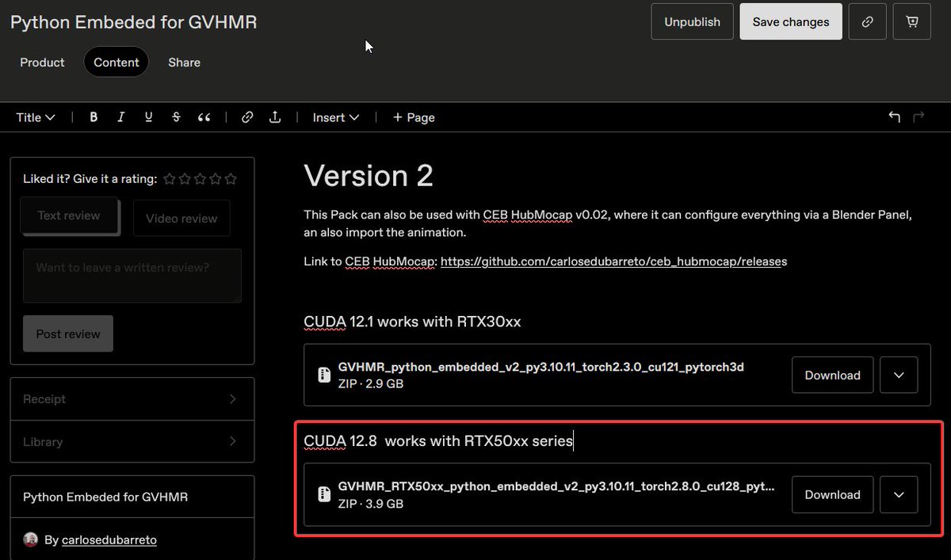This screenshot has width=951, height=560.
Task: Click the CUDA 12.1 works with RTX30xx heading
Action: pyautogui.click(x=412, y=322)
